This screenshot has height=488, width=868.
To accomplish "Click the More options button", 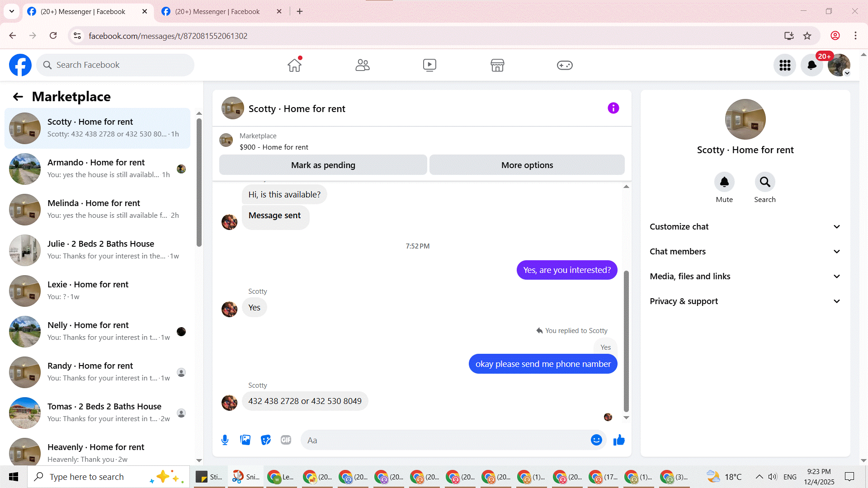I will coord(527,165).
